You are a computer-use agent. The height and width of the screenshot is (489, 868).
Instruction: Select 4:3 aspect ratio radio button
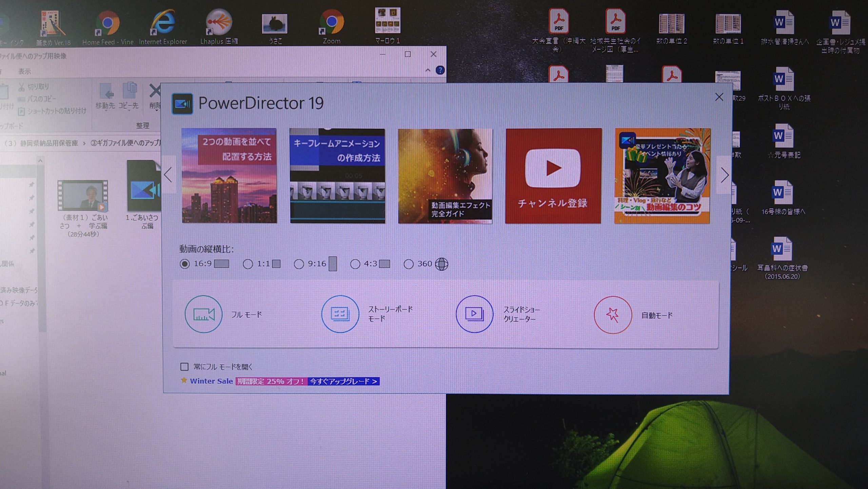(x=355, y=264)
